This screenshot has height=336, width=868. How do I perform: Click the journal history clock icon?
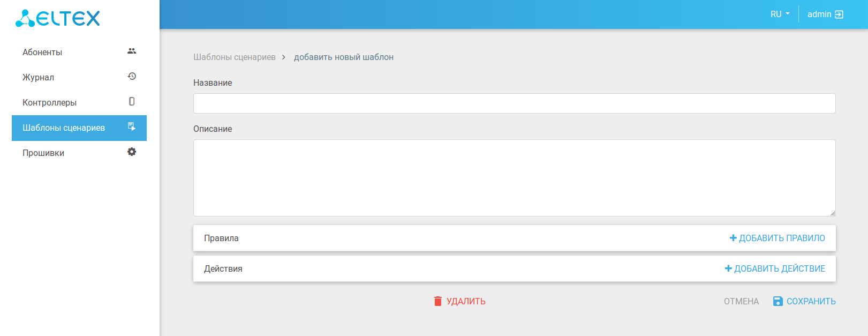click(x=132, y=77)
